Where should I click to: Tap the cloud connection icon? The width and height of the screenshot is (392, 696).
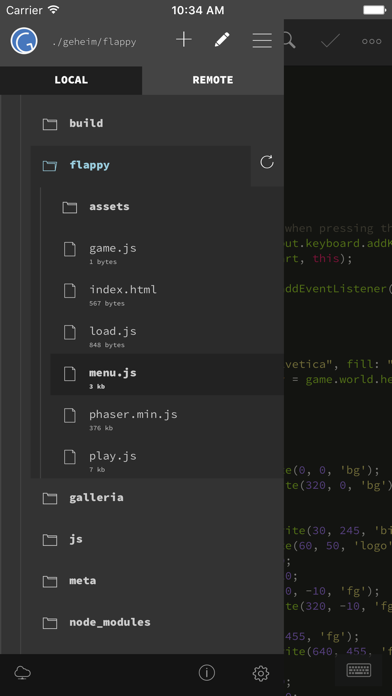[23, 673]
